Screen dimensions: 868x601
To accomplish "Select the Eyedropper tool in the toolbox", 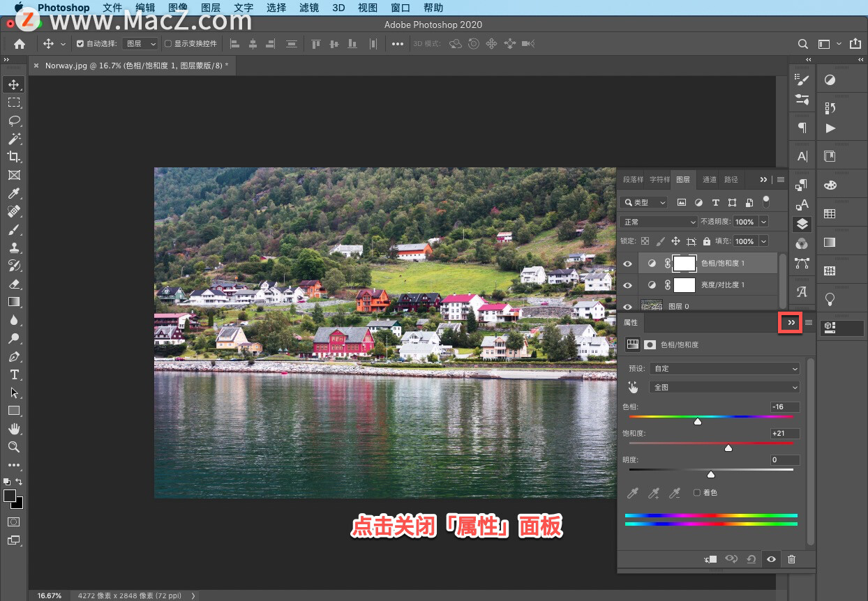I will click(x=14, y=193).
